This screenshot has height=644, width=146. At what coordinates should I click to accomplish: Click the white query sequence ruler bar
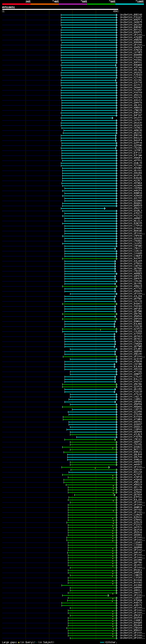[x=60, y=10]
